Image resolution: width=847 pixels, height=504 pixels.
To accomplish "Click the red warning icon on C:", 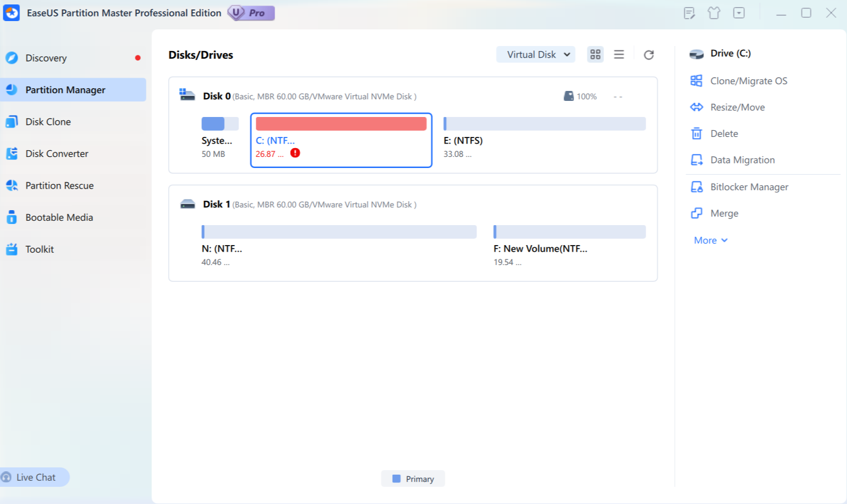I will (295, 153).
